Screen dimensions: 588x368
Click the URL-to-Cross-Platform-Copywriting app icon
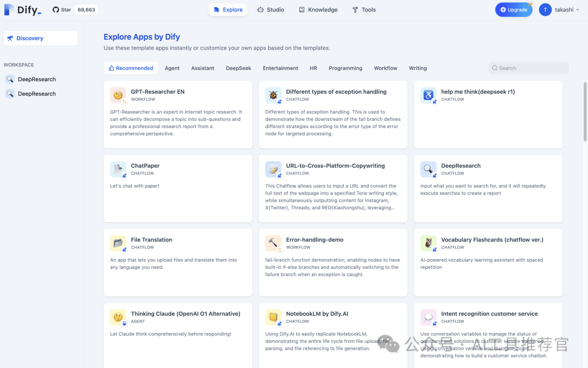click(273, 169)
